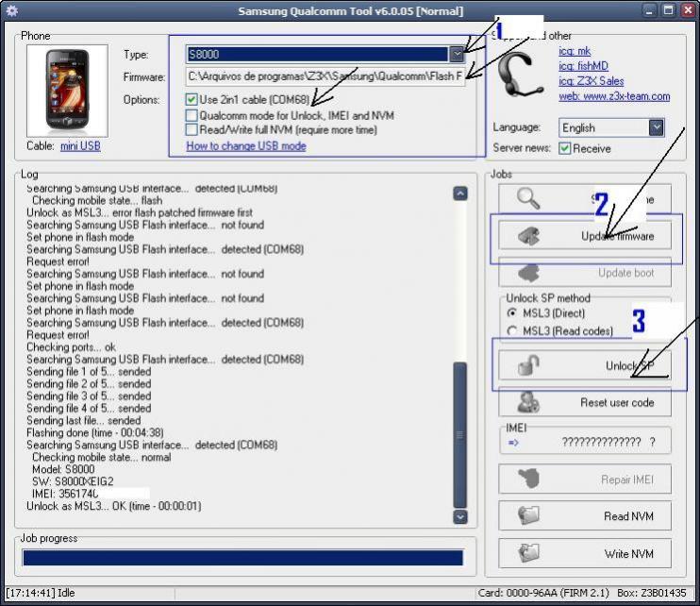Click the IMEI question-marks field

coord(608,443)
